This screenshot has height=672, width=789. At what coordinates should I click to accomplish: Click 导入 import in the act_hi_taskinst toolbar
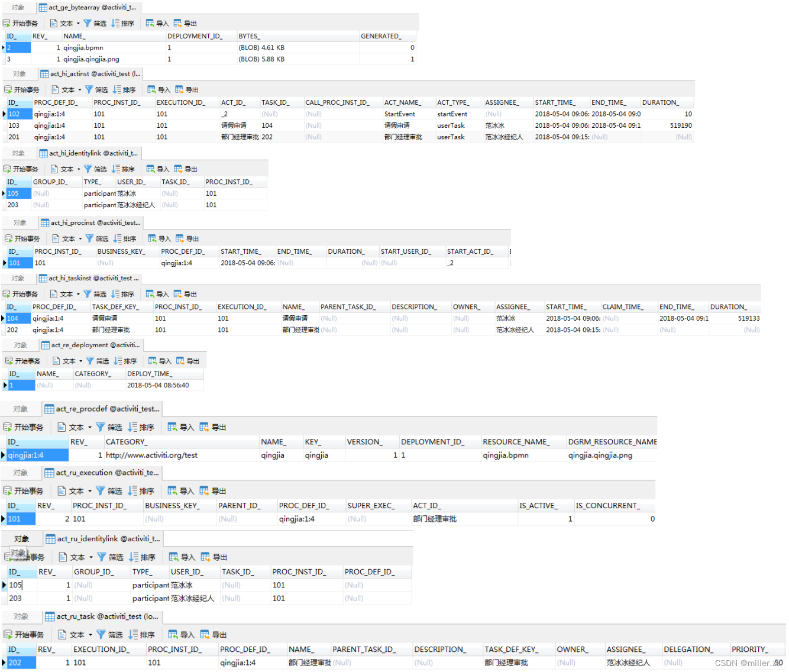pos(157,294)
